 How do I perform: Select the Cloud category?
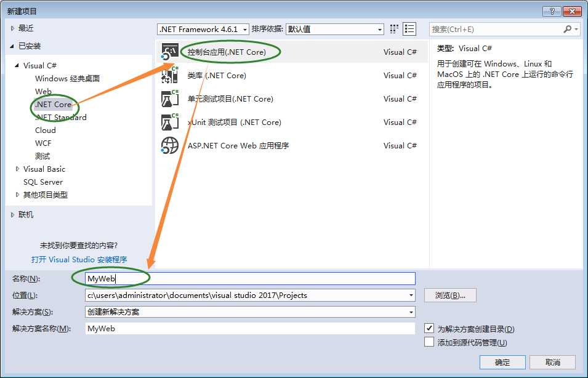point(46,130)
